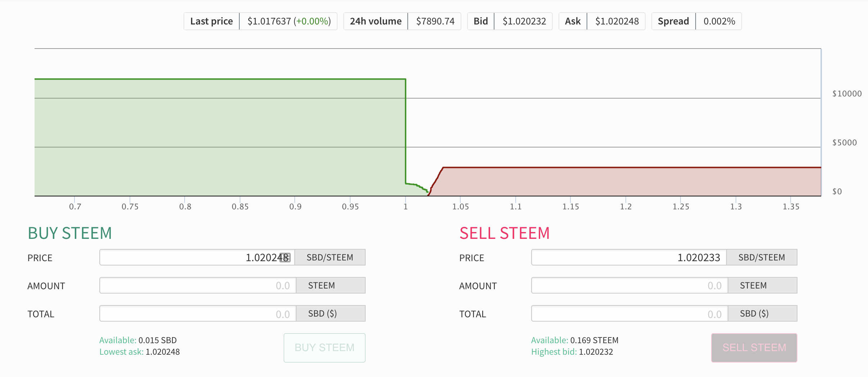Screen dimensions: 868x377
Task: Click the Last price ticker box
Action: point(260,21)
